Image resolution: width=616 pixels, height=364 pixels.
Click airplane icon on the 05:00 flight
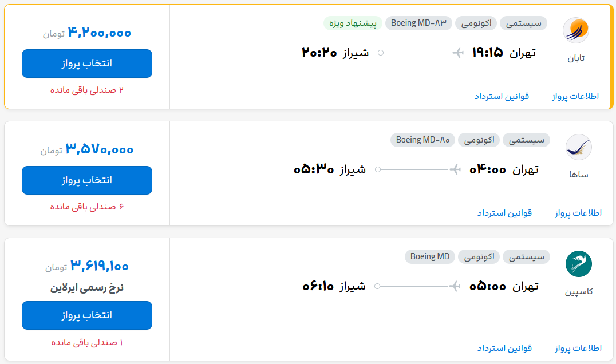[x=455, y=286]
